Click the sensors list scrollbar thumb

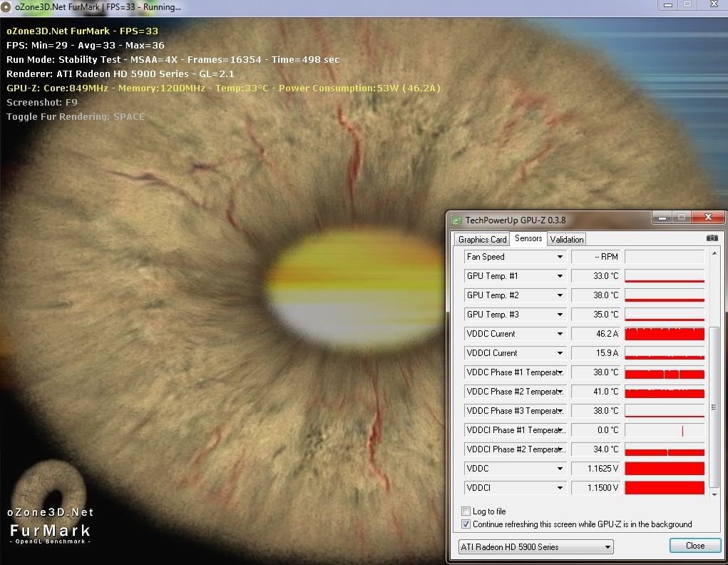714,407
